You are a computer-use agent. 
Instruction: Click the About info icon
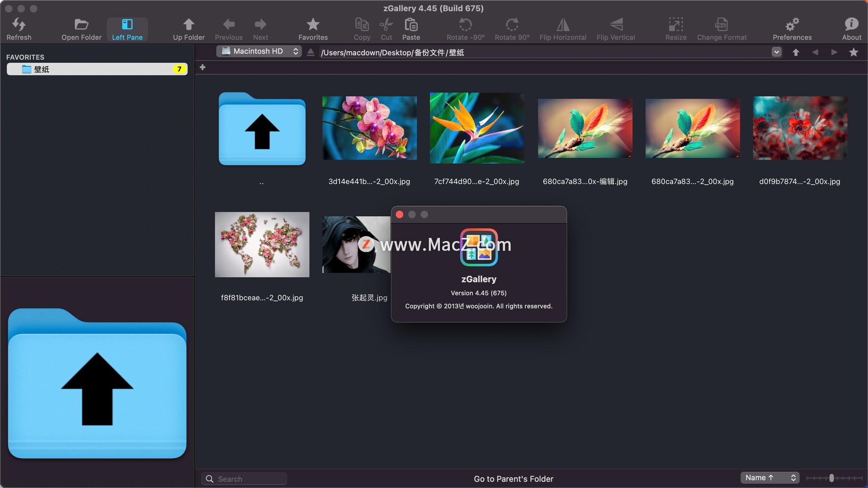851,29
